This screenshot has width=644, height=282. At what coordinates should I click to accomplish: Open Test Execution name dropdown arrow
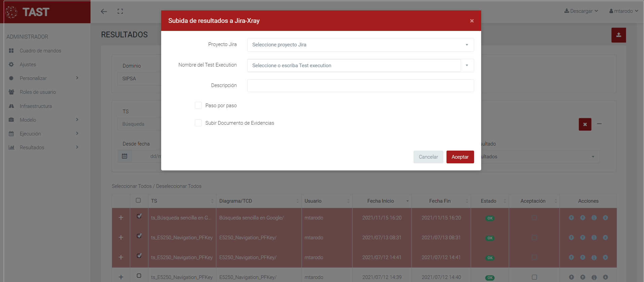467,66
